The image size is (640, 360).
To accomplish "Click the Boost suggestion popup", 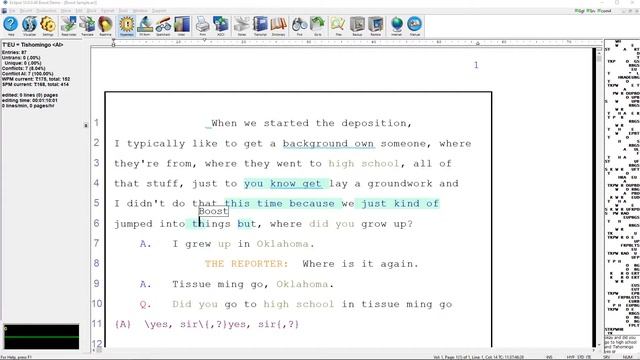I will click(x=213, y=211).
